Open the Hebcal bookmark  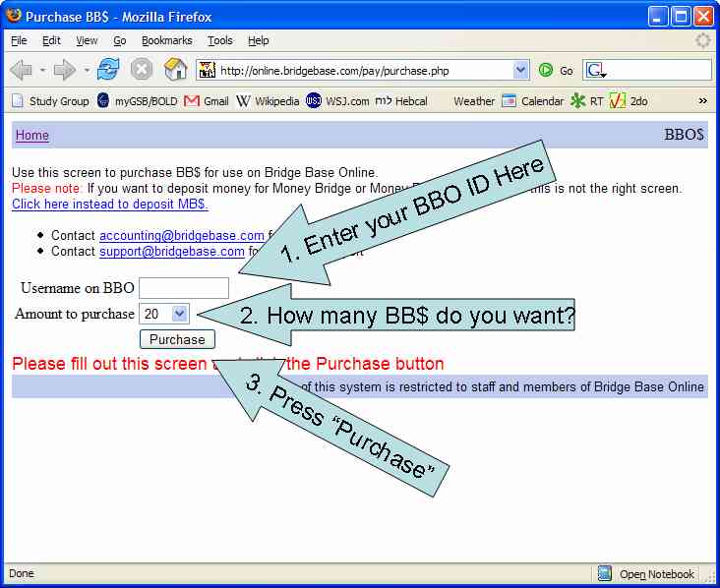401,101
